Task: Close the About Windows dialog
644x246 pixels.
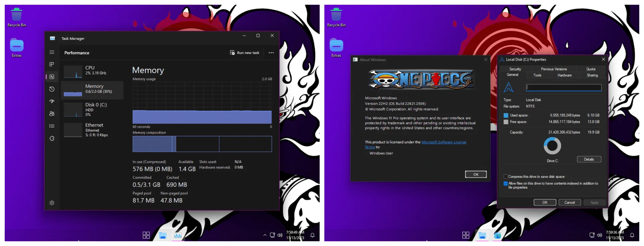Action: click(x=486, y=59)
